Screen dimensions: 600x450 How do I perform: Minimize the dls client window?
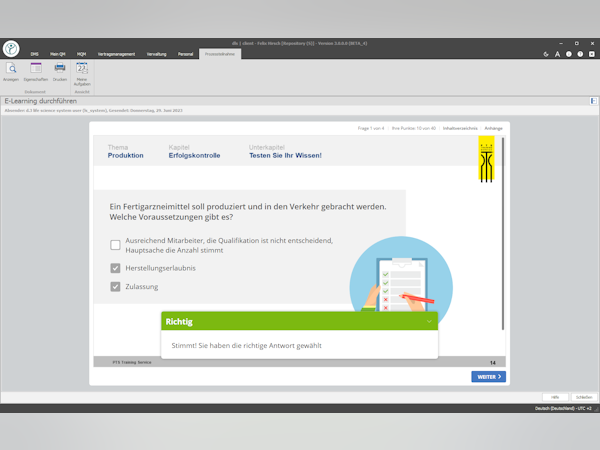pos(561,44)
